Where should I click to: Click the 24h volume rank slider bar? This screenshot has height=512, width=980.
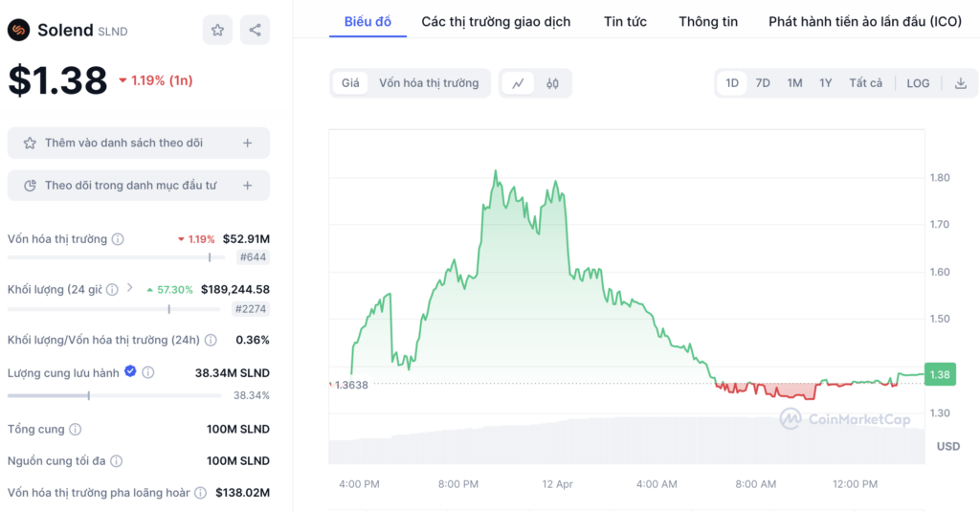coord(114,309)
